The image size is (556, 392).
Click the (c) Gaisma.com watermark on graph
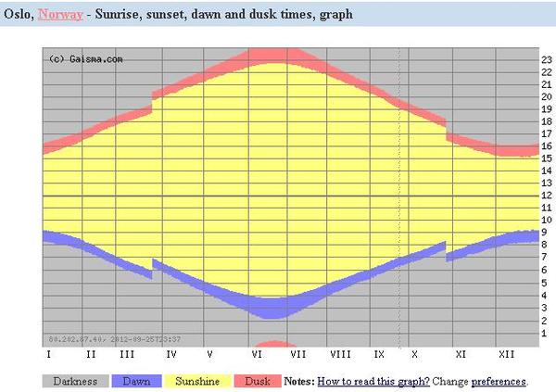(86, 59)
